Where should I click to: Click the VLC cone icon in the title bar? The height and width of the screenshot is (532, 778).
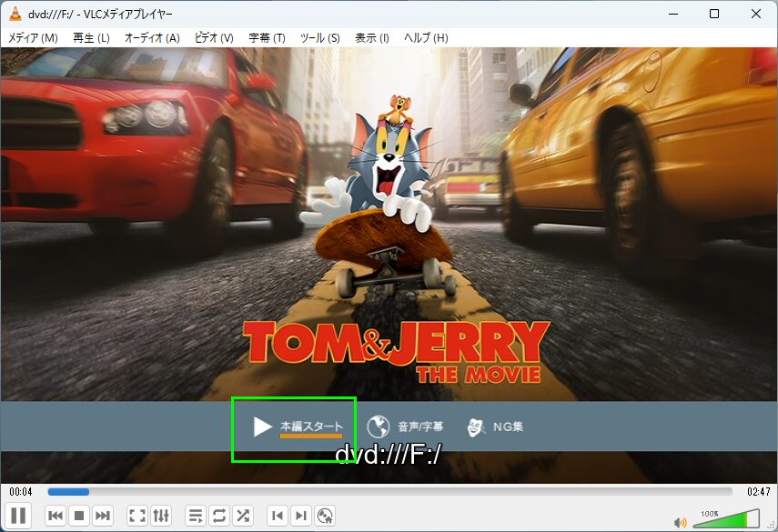coord(15,14)
